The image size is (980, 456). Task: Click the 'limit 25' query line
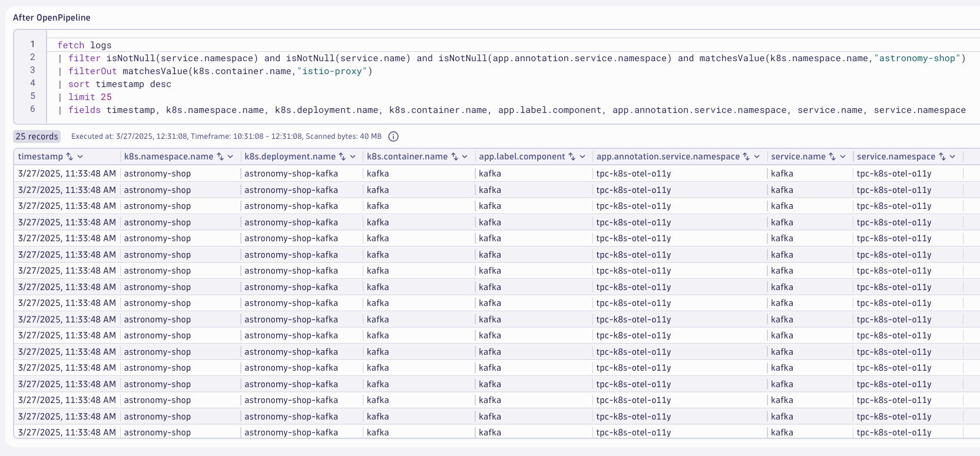85,97
